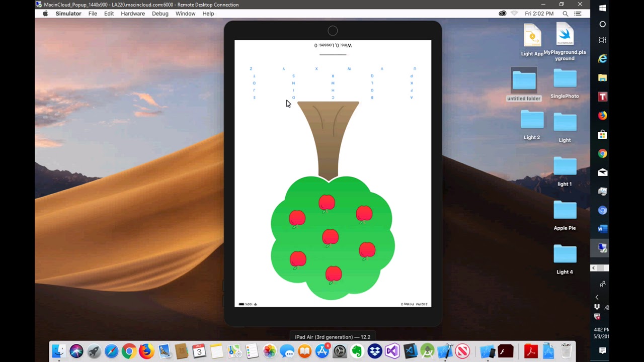Screen dimensions: 644x362
Task: Tap the letter S button
Action: (x=293, y=76)
